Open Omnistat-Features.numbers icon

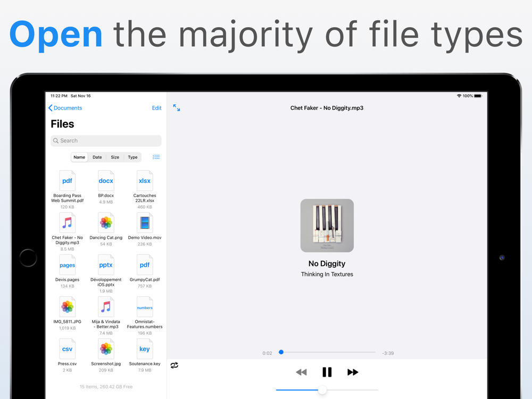point(145,307)
